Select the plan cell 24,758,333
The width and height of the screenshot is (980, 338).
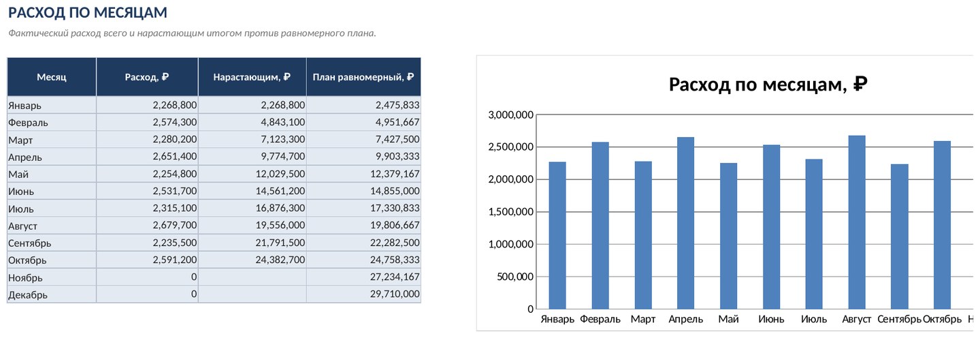point(363,260)
